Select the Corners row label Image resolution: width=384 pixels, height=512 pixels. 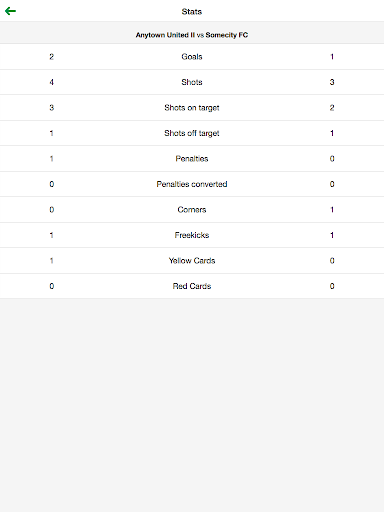pyautogui.click(x=192, y=210)
